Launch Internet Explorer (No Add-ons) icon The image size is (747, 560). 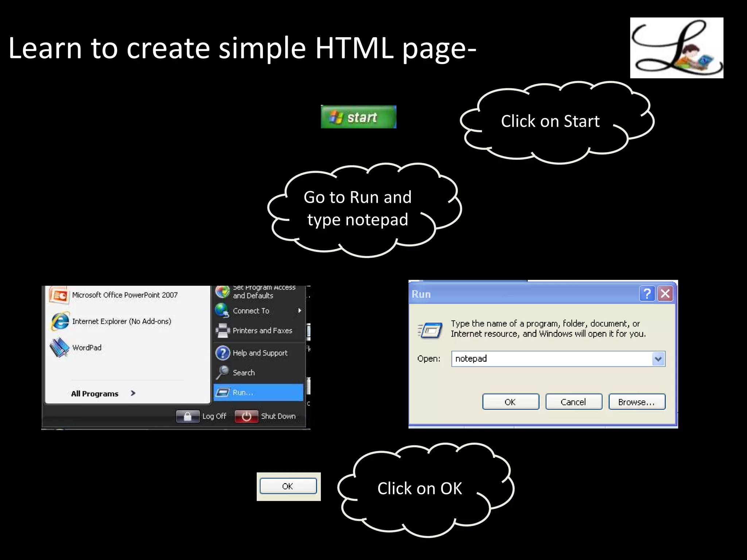point(60,321)
